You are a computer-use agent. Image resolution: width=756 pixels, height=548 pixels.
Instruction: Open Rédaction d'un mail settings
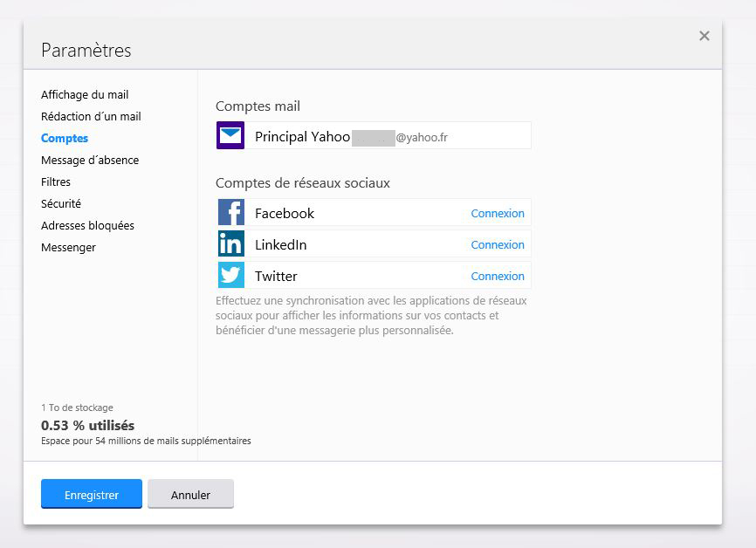[x=91, y=117]
